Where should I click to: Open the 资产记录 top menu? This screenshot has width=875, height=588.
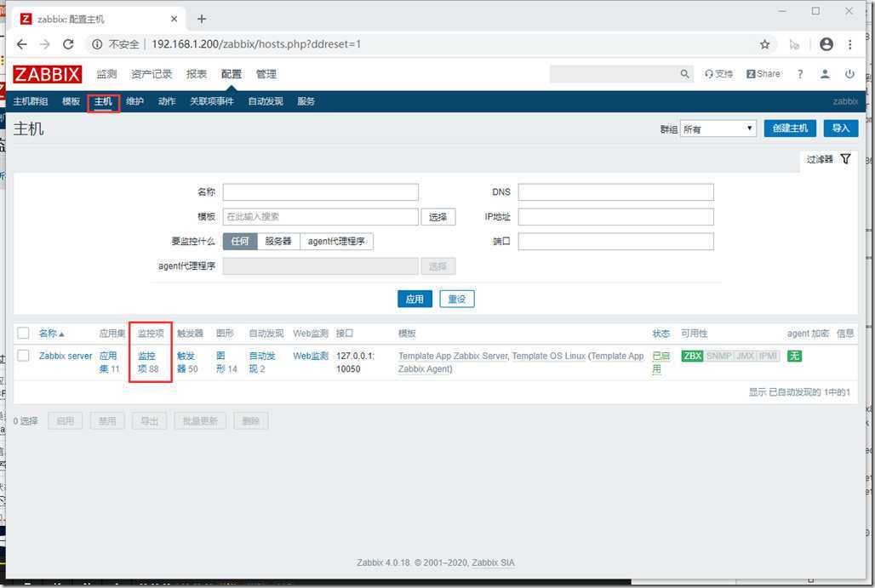(x=152, y=74)
